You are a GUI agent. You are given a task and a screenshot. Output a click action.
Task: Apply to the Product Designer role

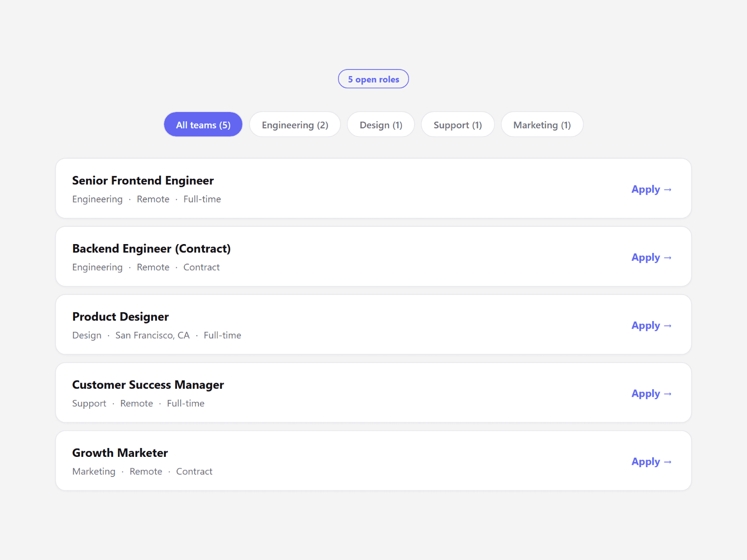point(651,325)
